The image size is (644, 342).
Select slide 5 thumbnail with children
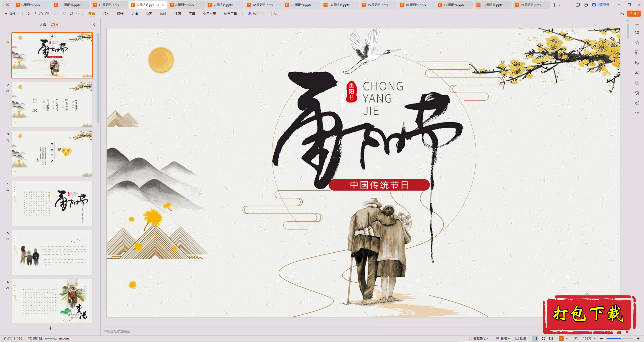52,252
